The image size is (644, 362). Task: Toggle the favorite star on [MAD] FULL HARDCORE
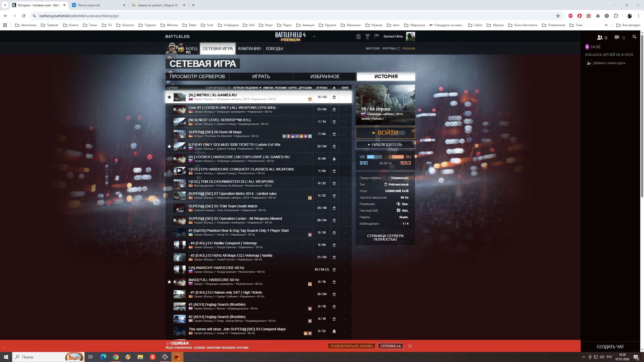169,282
